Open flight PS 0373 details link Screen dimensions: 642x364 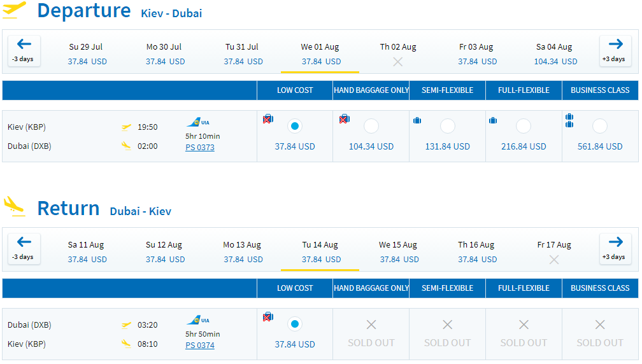[200, 147]
